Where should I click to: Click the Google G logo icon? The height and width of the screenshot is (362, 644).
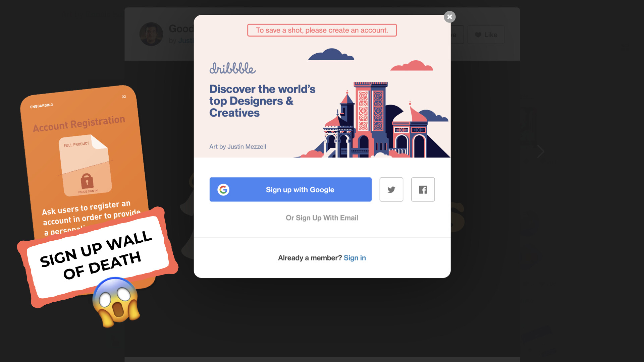tap(223, 189)
